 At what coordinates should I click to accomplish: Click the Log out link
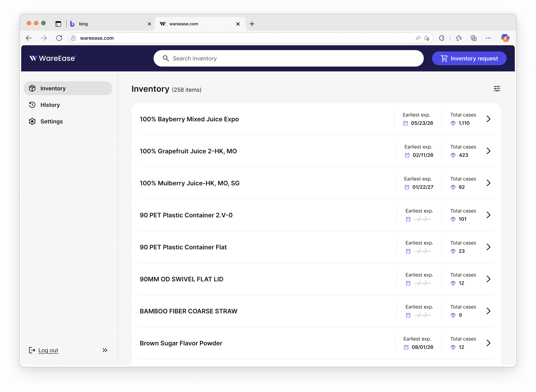click(48, 350)
